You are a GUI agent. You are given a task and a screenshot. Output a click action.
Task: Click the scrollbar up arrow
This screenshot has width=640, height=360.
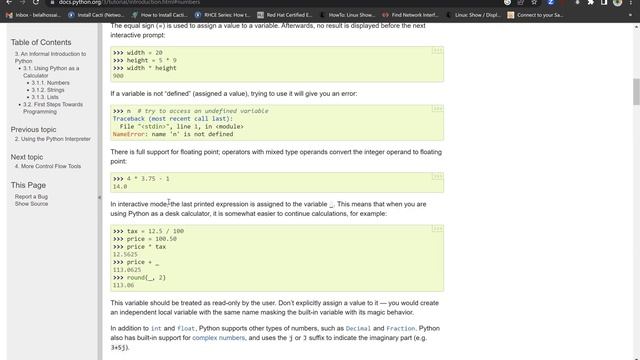(636, 27)
